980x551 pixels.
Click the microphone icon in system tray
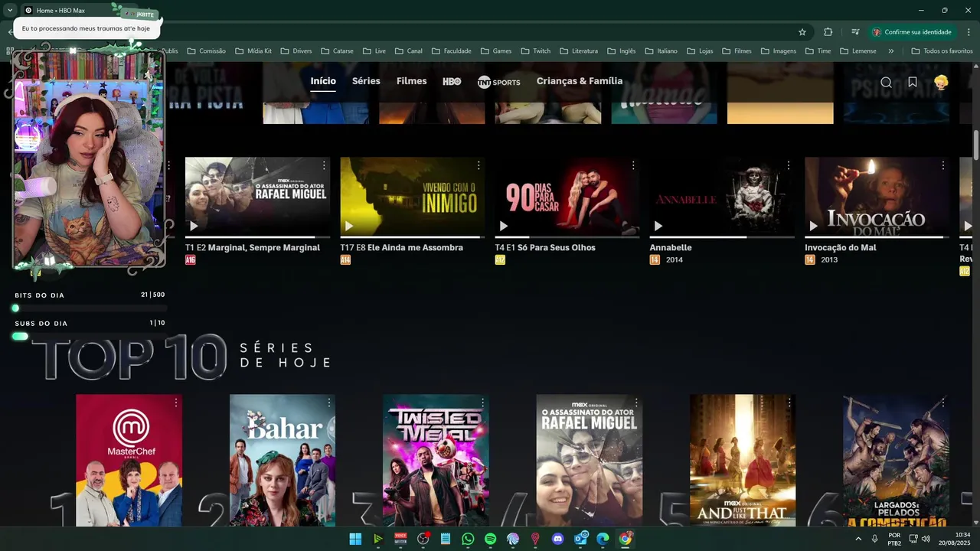point(874,539)
